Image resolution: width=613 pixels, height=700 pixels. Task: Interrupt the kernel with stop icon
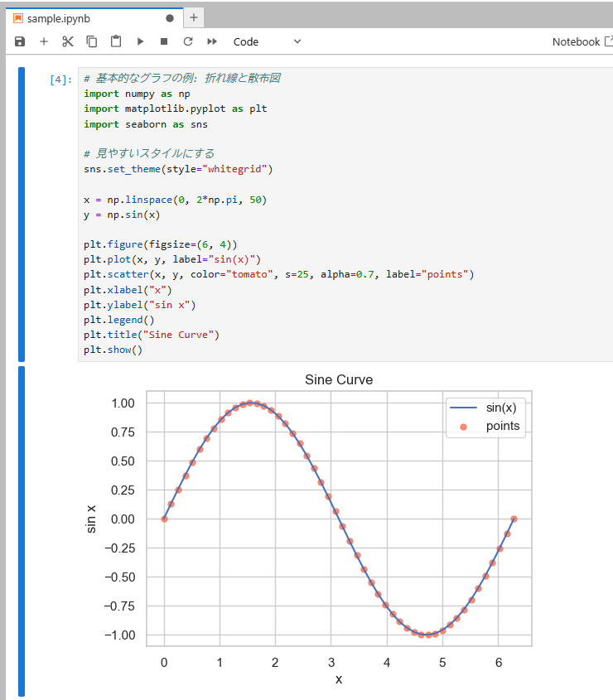(164, 41)
